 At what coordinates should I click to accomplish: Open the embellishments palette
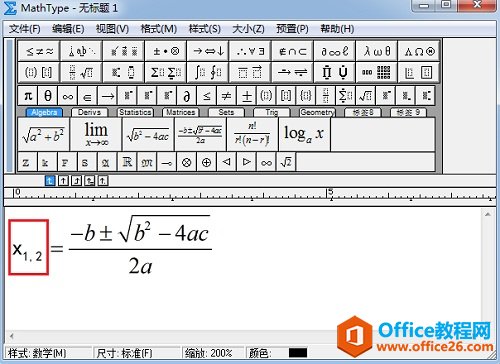(x=124, y=51)
